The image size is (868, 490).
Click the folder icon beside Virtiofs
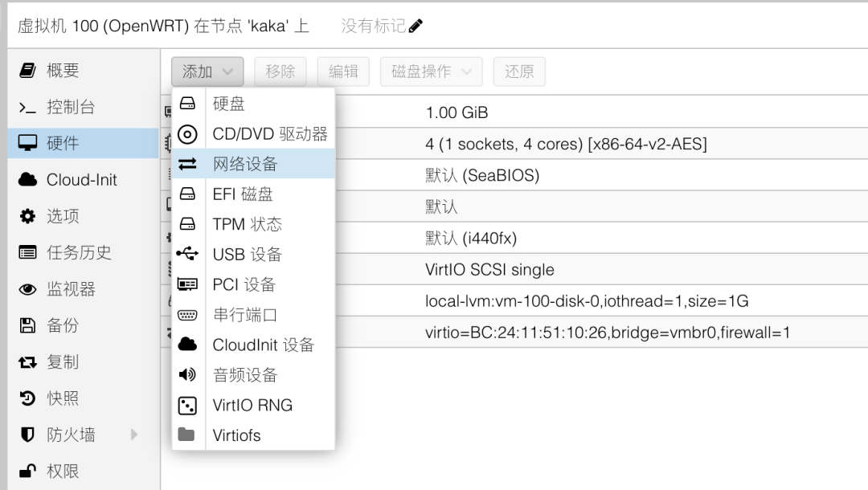coord(186,435)
